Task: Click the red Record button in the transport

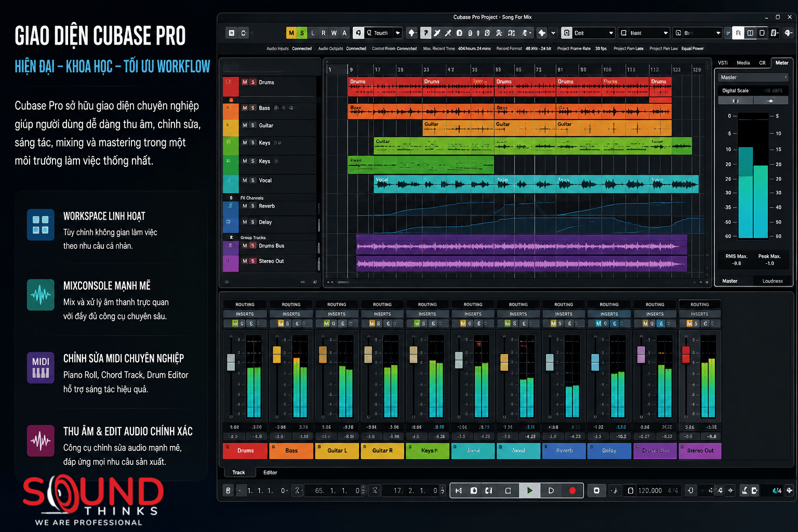Action: 572,490
